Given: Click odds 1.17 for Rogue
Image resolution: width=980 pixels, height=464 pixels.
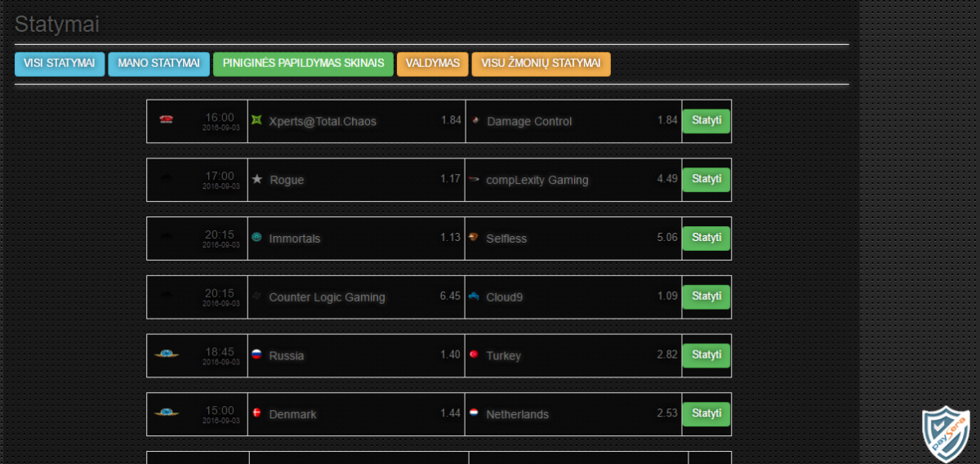Looking at the screenshot, I should pyautogui.click(x=451, y=178).
